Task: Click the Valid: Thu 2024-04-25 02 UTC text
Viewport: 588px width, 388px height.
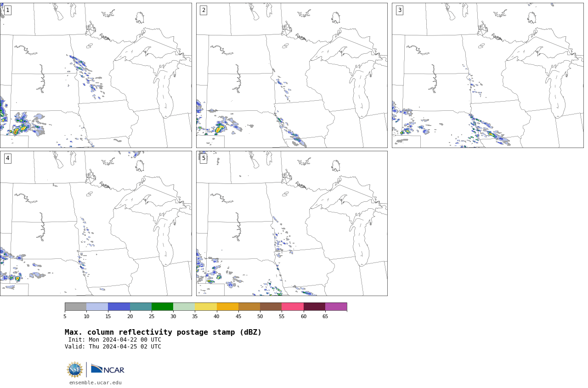Action: click(113, 347)
